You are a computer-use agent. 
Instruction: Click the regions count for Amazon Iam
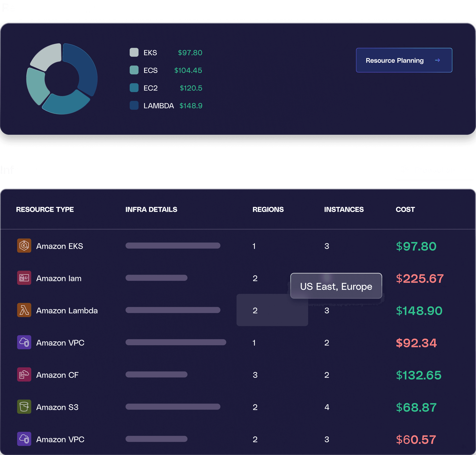click(255, 278)
